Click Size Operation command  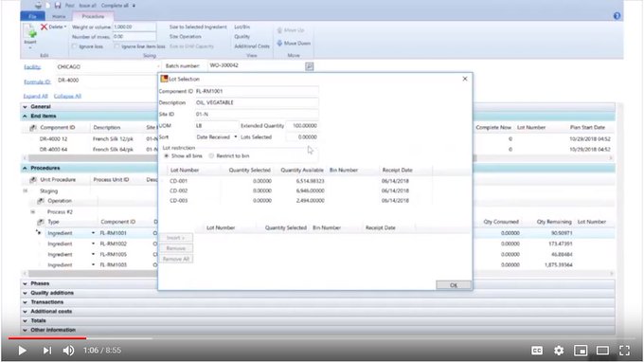[x=186, y=37]
